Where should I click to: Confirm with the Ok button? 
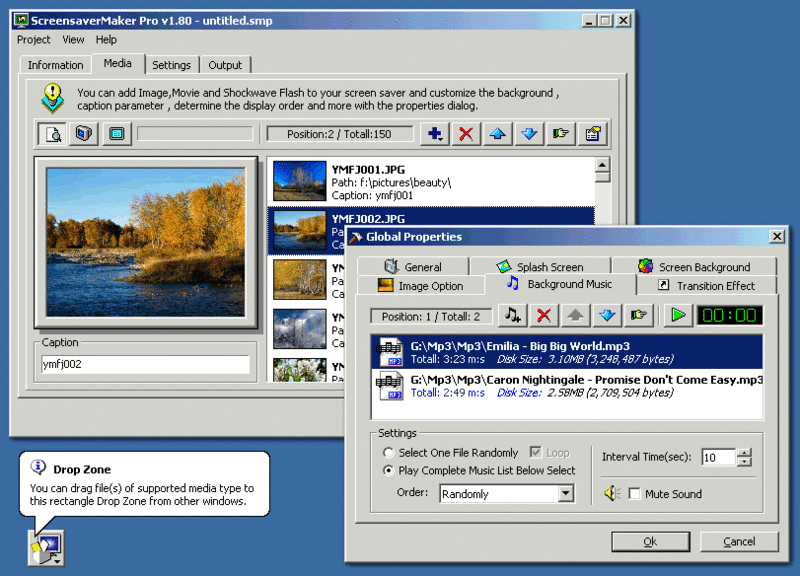[x=651, y=541]
